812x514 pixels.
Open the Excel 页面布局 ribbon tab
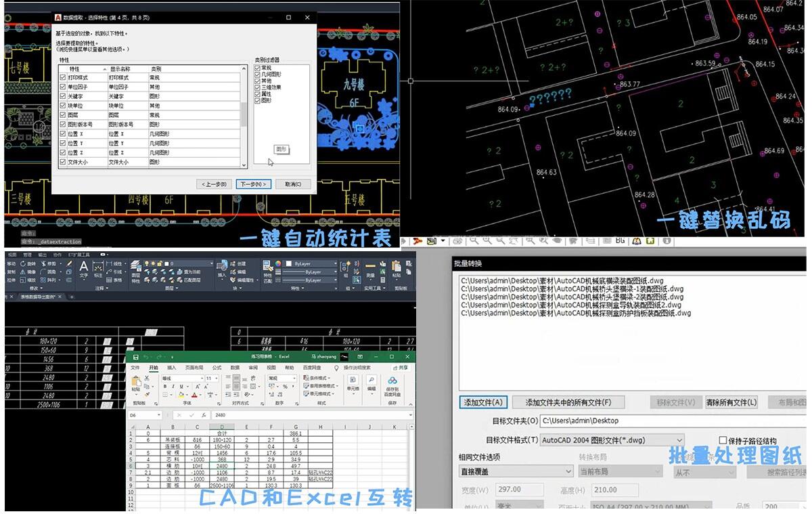(x=194, y=368)
